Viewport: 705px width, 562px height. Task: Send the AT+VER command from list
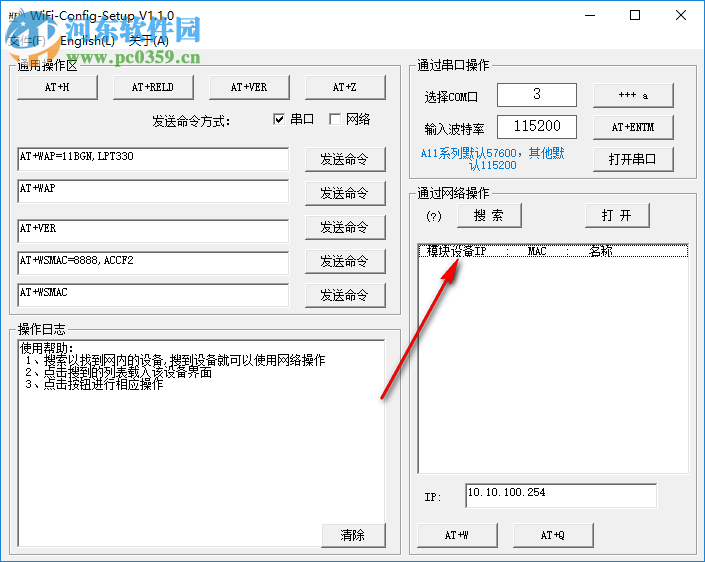tap(345, 227)
